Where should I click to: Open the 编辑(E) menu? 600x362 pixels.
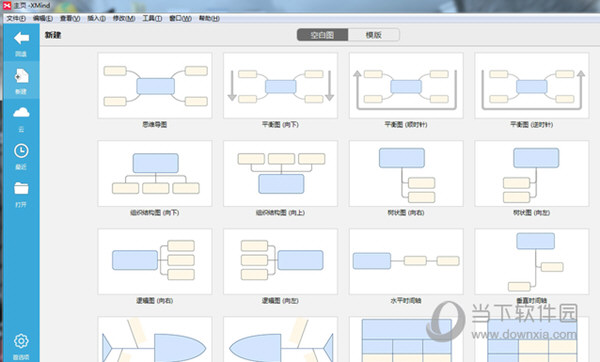[x=43, y=18]
